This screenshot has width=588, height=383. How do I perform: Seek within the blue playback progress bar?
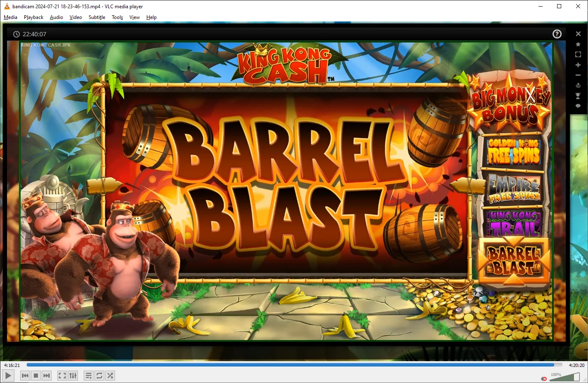point(294,365)
